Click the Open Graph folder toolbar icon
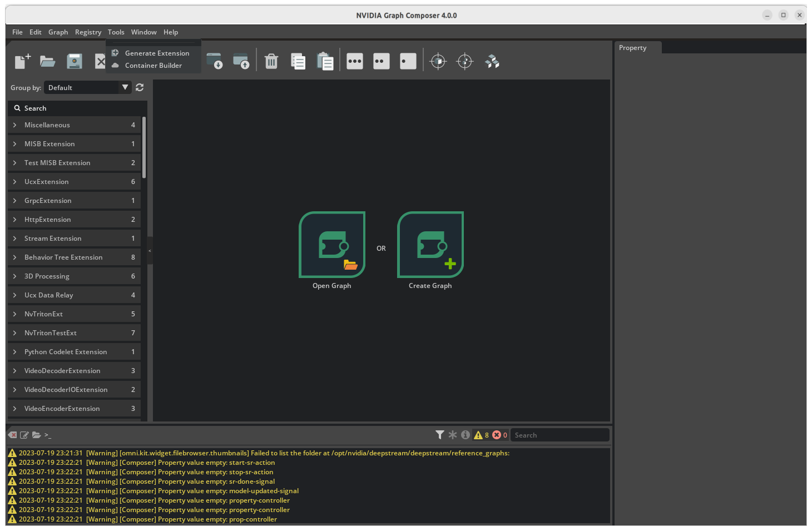This screenshot has width=812, height=531. (48, 61)
